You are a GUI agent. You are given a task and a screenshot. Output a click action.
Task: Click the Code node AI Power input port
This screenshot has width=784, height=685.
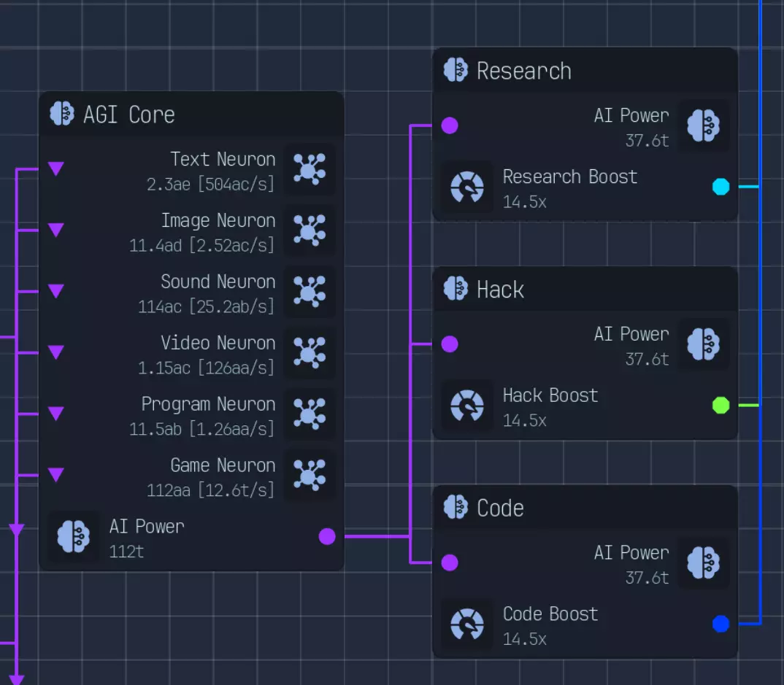coord(450,562)
